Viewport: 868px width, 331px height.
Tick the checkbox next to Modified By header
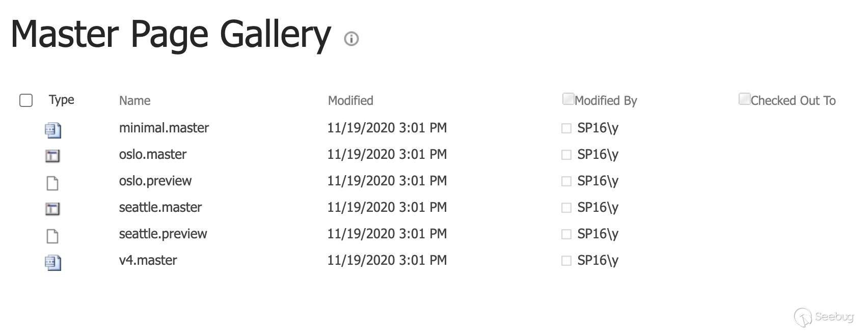coord(568,99)
